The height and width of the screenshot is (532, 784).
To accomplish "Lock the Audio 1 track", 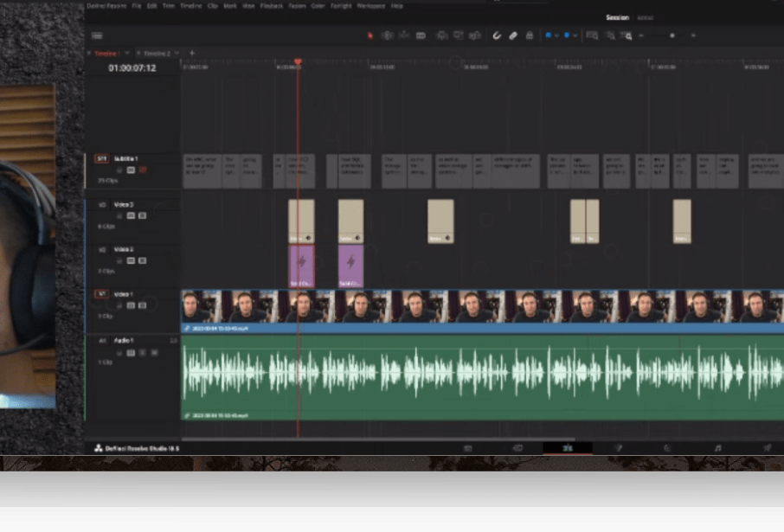I will (119, 353).
